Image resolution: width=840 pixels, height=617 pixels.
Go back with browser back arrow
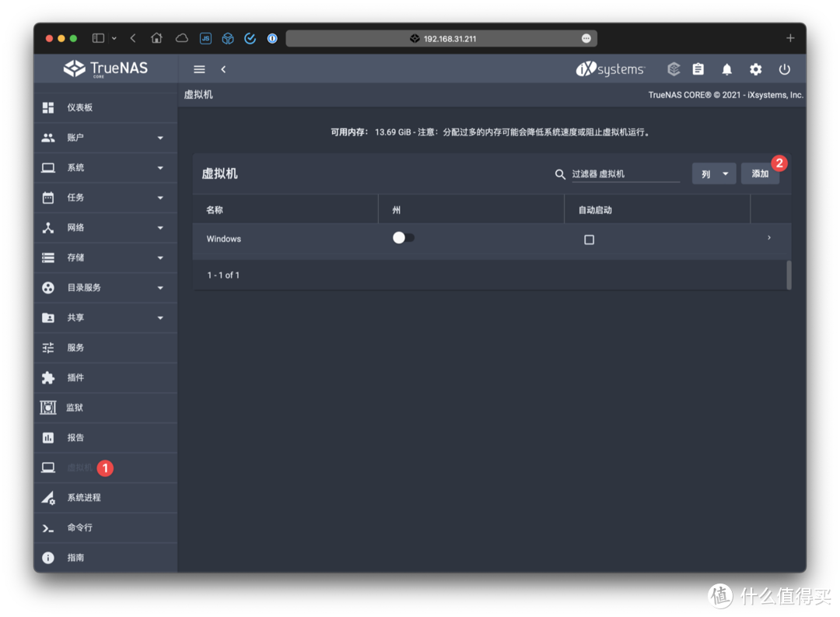pyautogui.click(x=133, y=38)
